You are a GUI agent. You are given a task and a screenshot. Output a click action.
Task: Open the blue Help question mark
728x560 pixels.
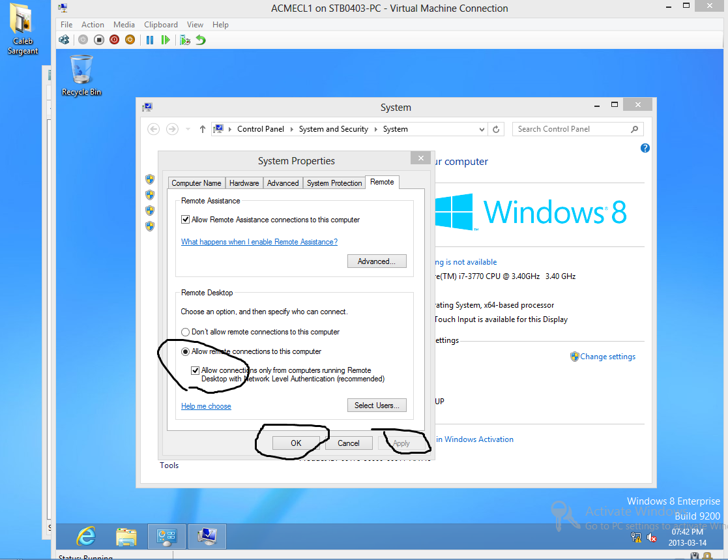645,148
